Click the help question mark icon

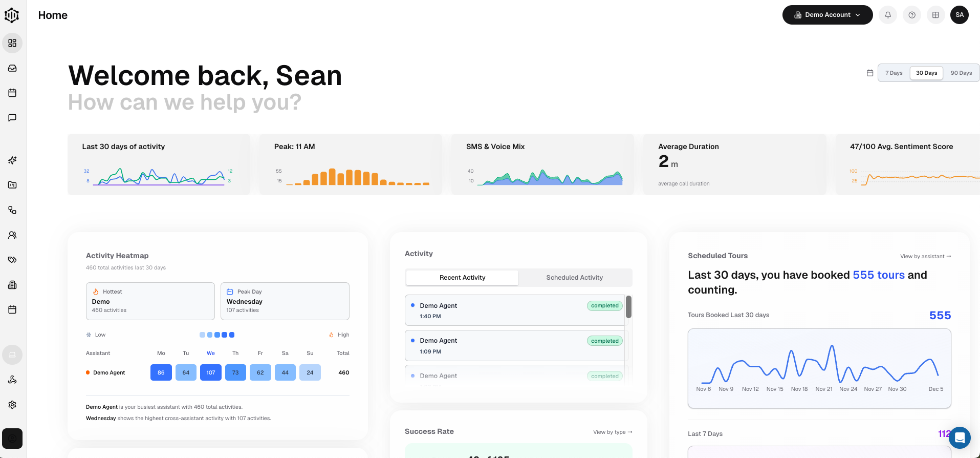pyautogui.click(x=912, y=15)
